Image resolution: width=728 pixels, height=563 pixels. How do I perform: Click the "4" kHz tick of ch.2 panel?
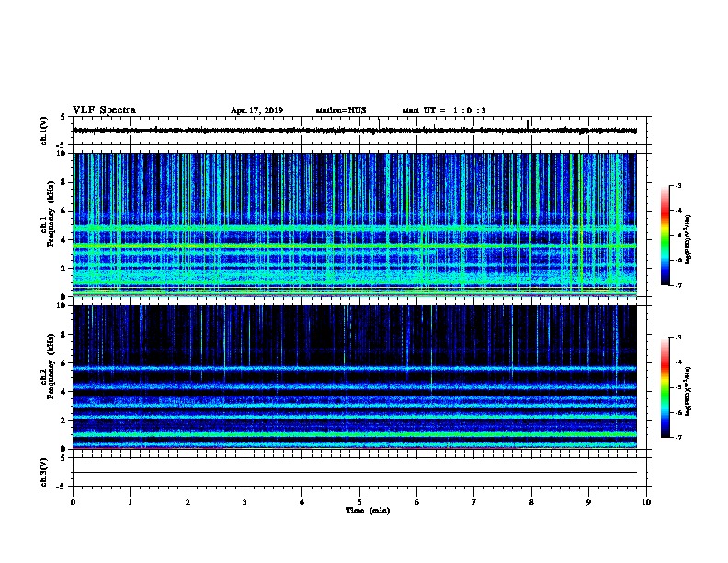(x=63, y=392)
